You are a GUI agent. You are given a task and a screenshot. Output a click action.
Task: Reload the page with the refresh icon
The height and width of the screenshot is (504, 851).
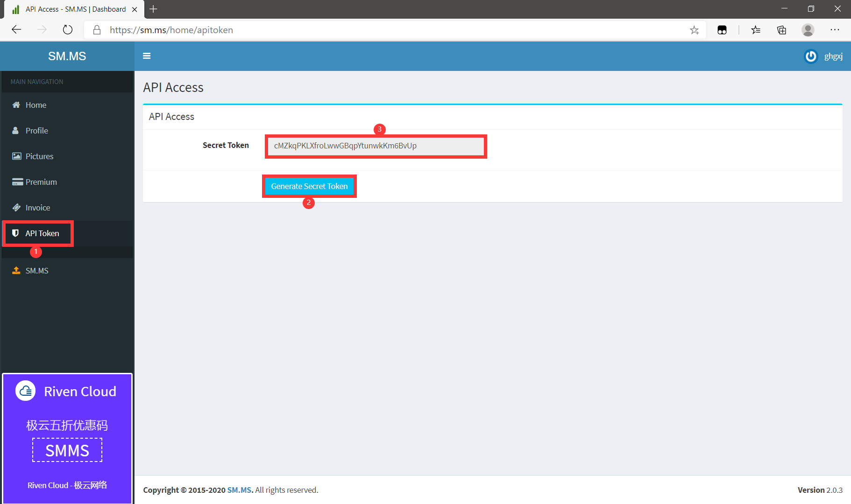click(68, 30)
